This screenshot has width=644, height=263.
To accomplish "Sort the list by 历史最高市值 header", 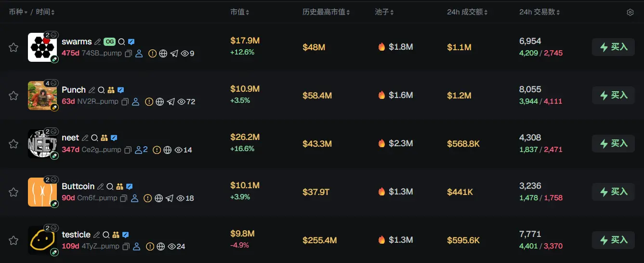I will pyautogui.click(x=326, y=12).
